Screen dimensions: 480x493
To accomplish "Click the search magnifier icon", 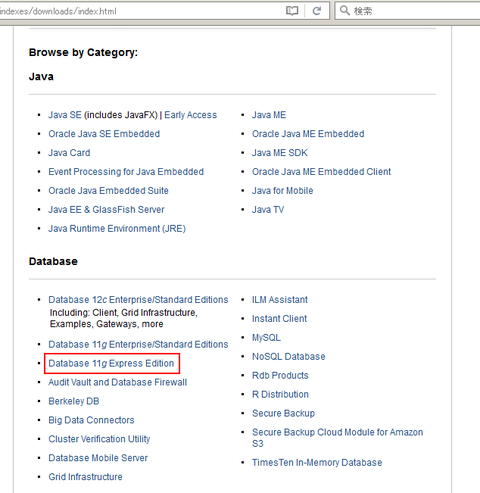I will [x=345, y=11].
